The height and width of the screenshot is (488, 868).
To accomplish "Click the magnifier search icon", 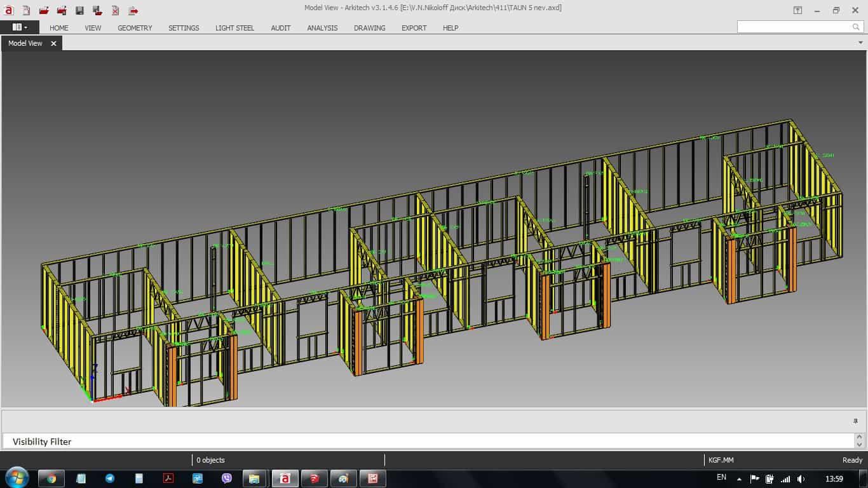I will tap(856, 27).
